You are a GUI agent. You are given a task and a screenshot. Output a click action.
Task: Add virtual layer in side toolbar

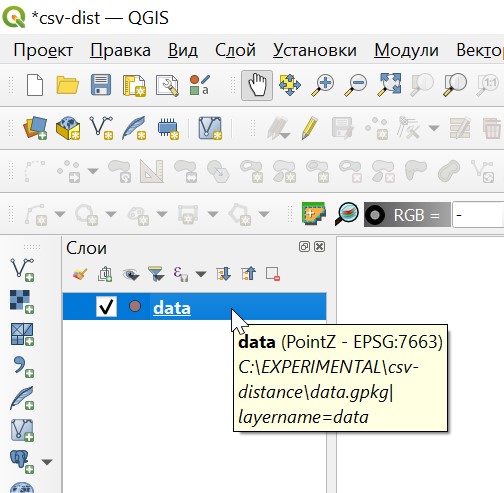[22, 430]
